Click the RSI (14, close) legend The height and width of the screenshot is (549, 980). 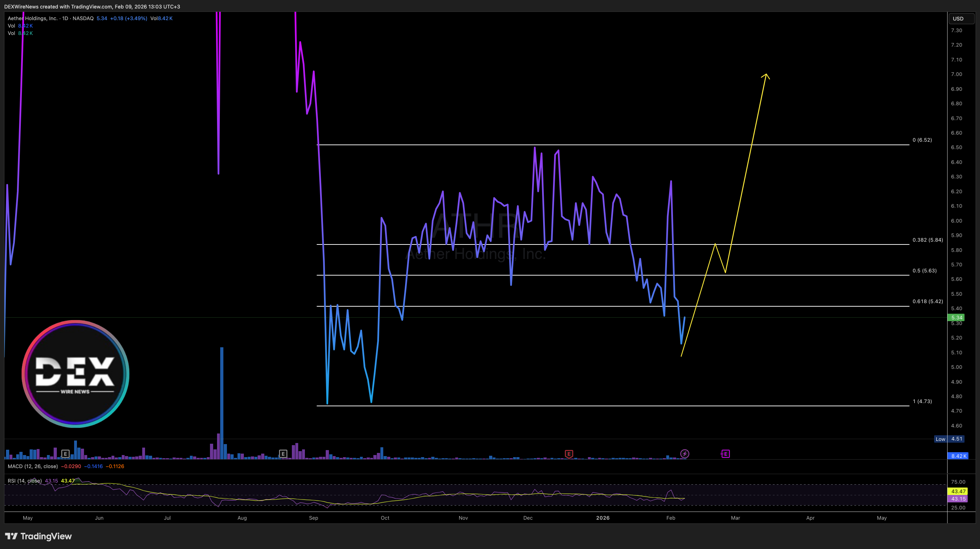click(x=25, y=481)
